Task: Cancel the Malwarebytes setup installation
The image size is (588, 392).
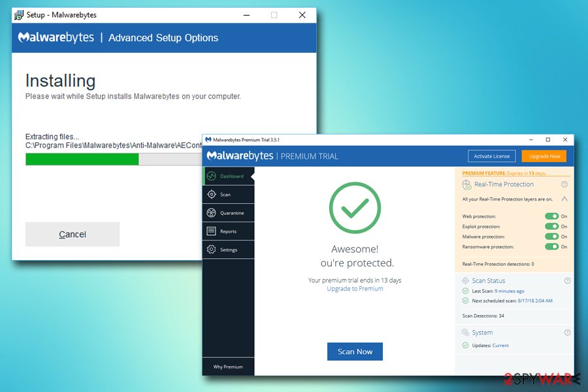Action: pos(73,235)
